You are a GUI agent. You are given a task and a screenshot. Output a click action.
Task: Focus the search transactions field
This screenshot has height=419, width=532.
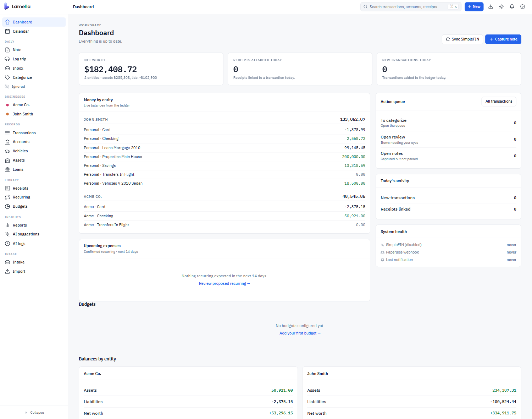[x=411, y=7]
